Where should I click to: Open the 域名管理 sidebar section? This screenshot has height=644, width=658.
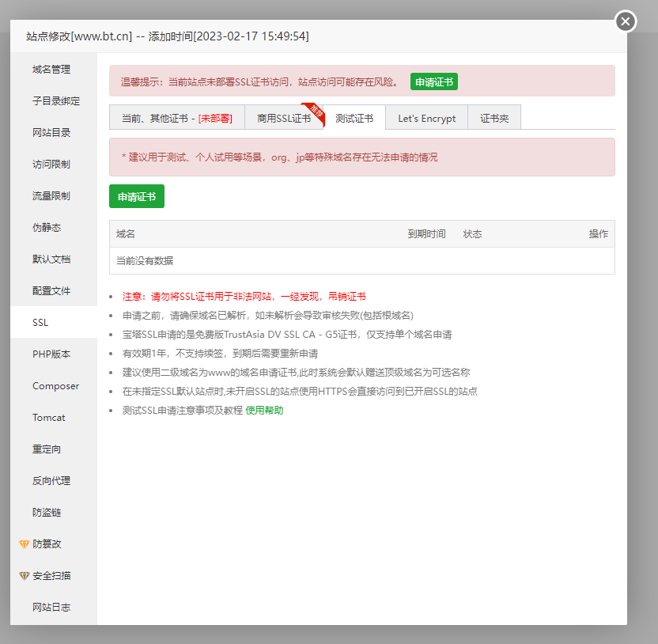pos(51,70)
